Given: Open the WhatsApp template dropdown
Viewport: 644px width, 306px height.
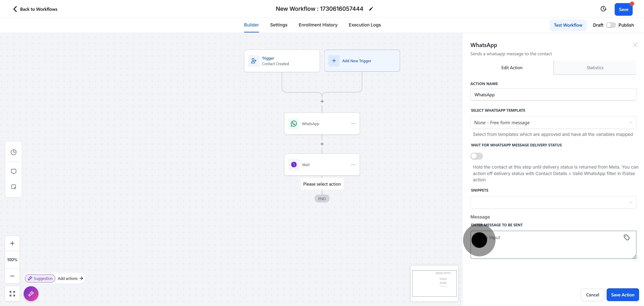Looking at the screenshot, I should [553, 123].
